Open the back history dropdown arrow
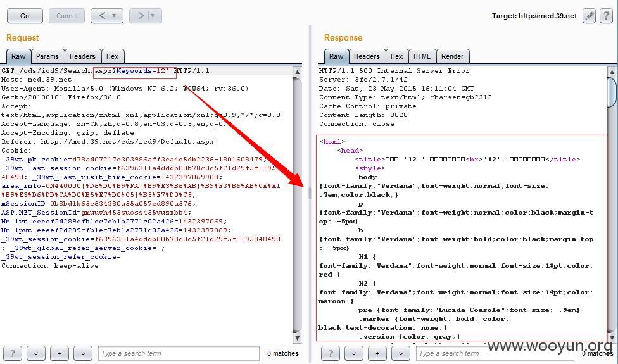618x364 pixels. pyautogui.click(x=115, y=16)
